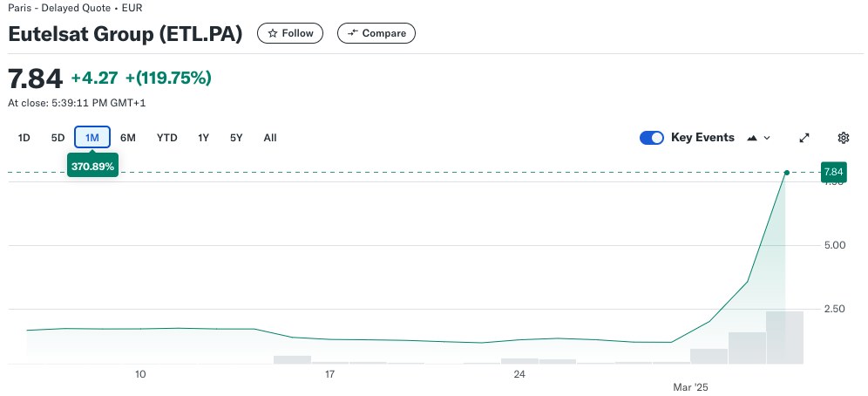Click the tallest volume bar
Screen dimensions: 868x396
pyautogui.click(x=784, y=338)
